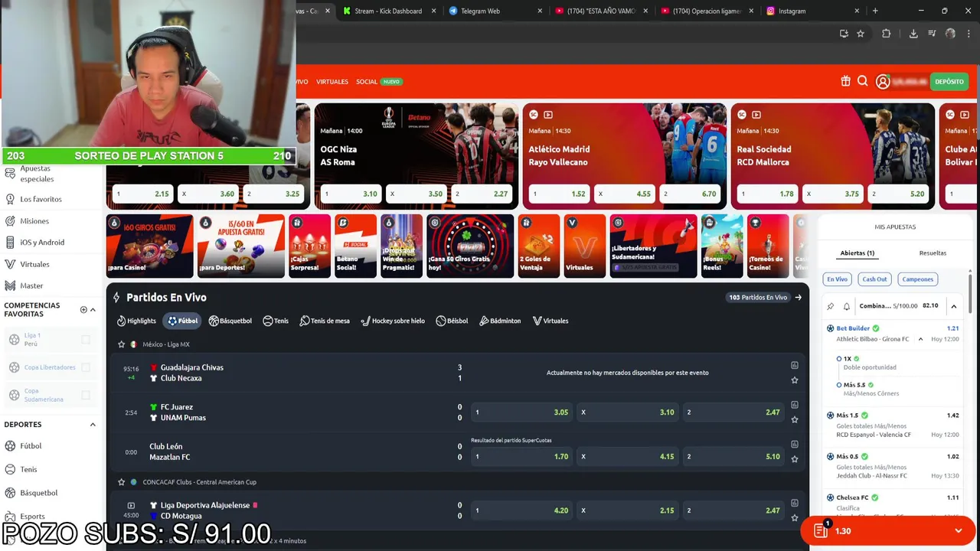Bet on Club León draw at 4.15

point(628,457)
